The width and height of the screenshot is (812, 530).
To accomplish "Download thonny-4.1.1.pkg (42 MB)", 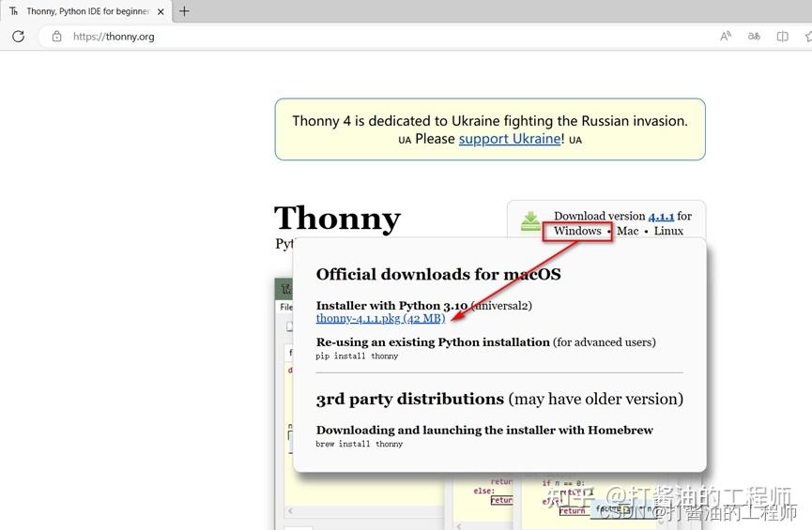I will click(380, 318).
